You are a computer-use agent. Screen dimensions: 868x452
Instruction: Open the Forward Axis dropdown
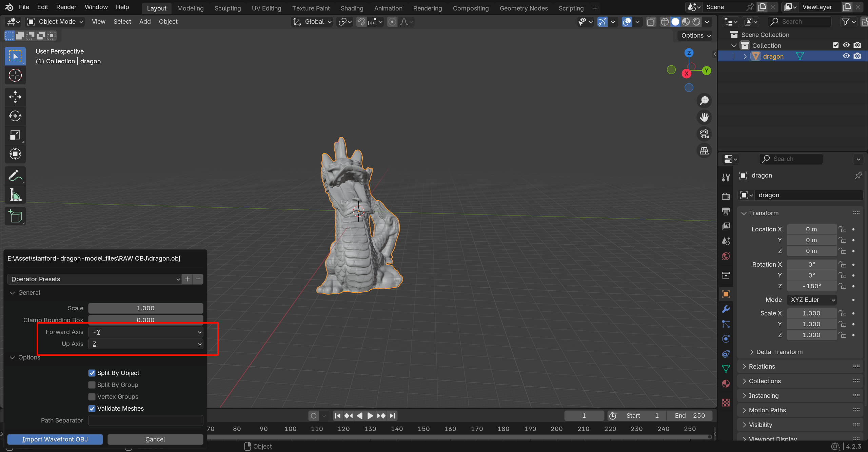146,332
